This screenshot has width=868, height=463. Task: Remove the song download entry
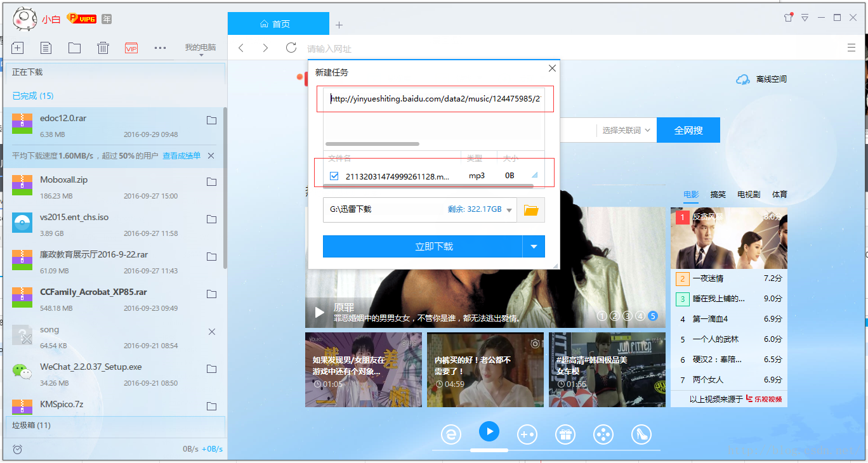click(212, 332)
